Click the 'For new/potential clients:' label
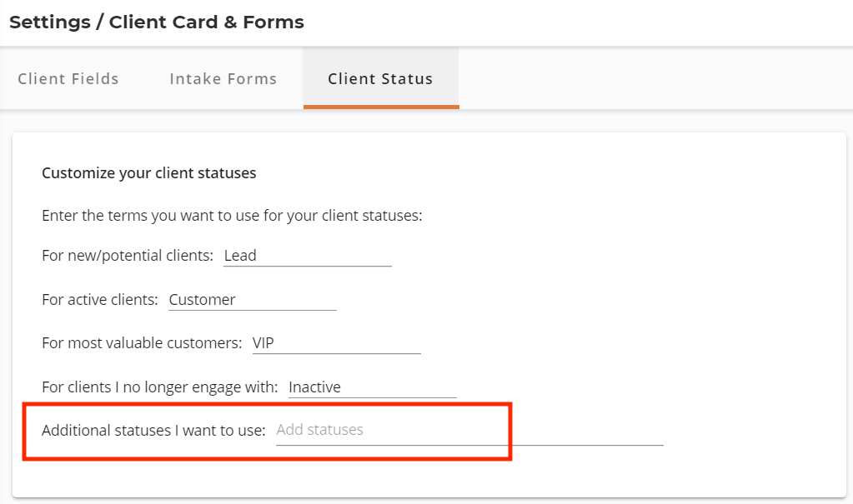The height and width of the screenshot is (504, 853). click(128, 256)
